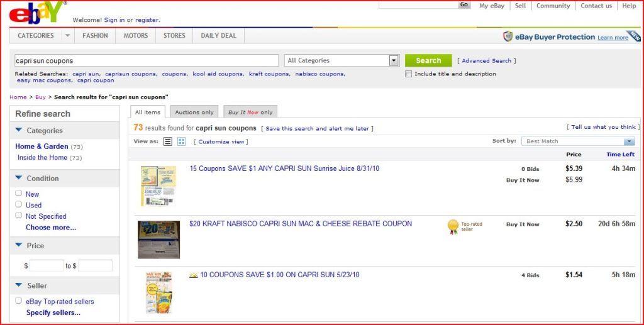Viewport: 644px width, 325px height.
Task: Click the capri sun coupons search field
Action: [146, 60]
